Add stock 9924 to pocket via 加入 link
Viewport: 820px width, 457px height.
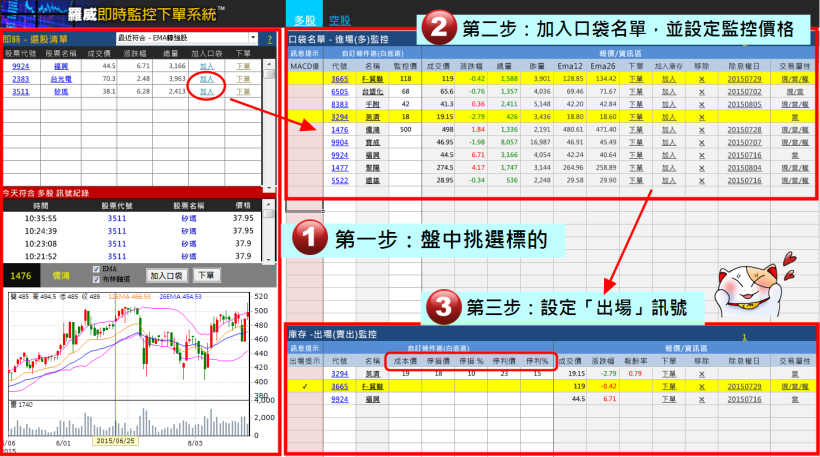[x=207, y=66]
